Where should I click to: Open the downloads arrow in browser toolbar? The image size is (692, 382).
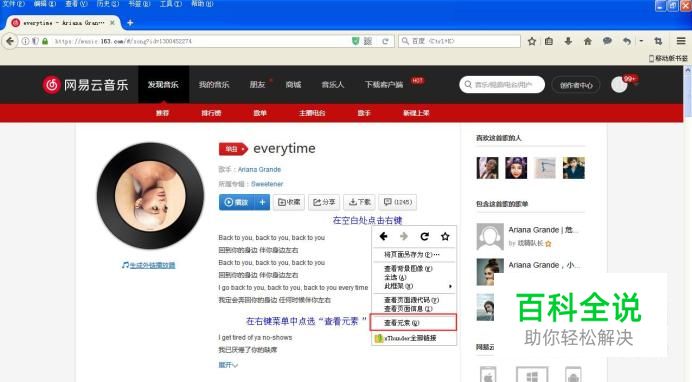pyautogui.click(x=568, y=41)
